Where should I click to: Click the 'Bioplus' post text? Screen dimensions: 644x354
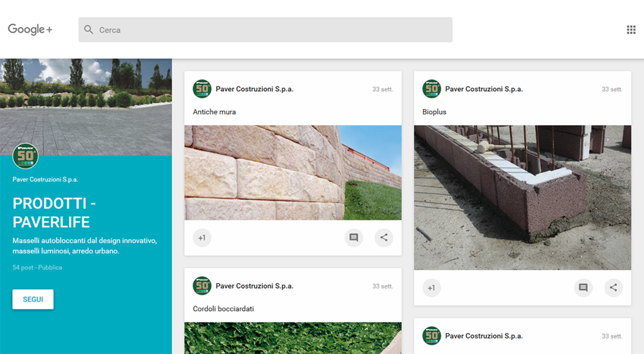click(x=434, y=112)
